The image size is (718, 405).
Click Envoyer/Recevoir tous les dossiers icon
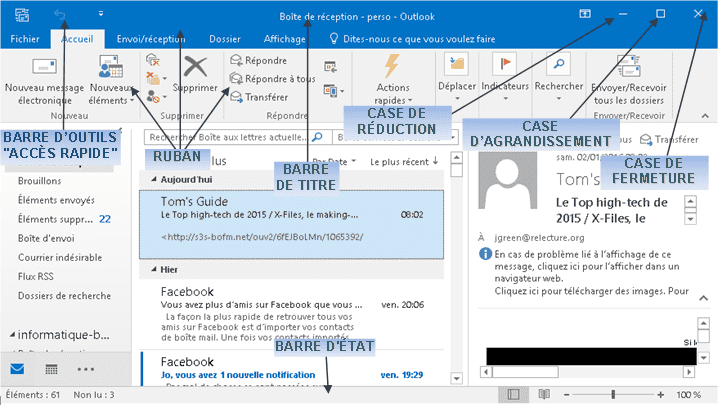coord(629,67)
